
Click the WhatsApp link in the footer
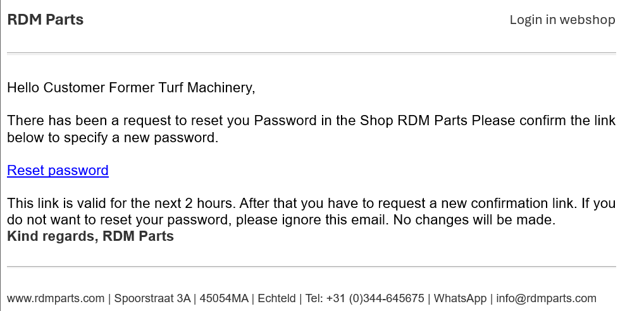pos(460,298)
